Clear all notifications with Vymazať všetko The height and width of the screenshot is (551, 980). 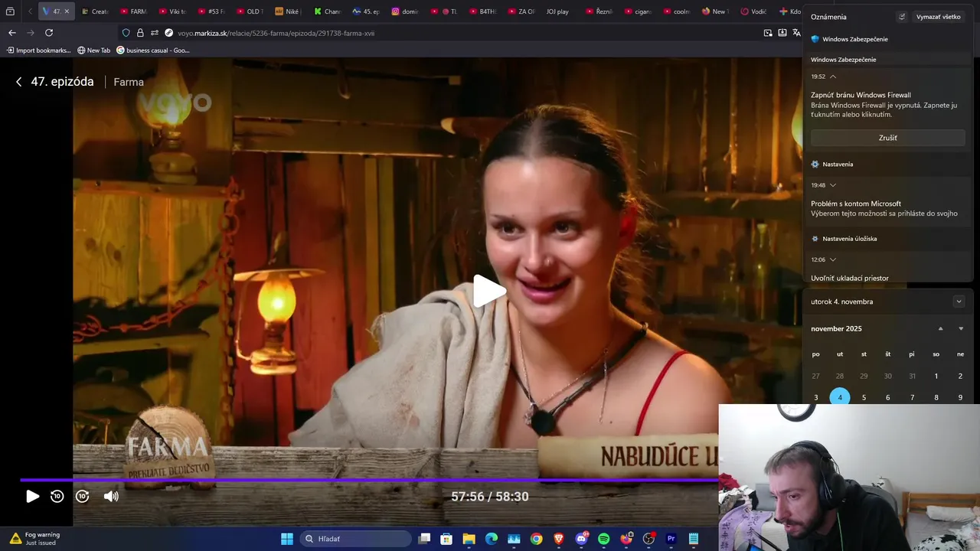click(938, 17)
